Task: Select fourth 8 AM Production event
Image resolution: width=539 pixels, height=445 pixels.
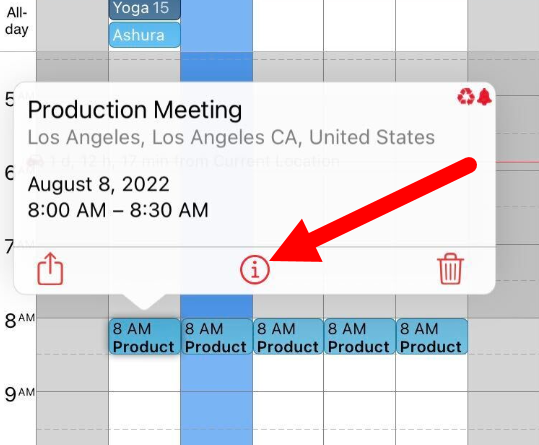Action: coord(360,336)
